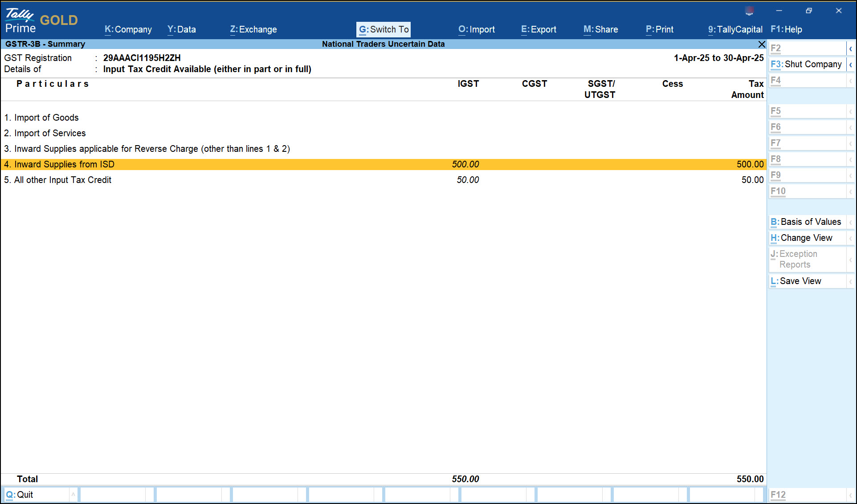The width and height of the screenshot is (857, 504).
Task: Expand the F3 Shut Company side chevron
Action: click(x=851, y=64)
